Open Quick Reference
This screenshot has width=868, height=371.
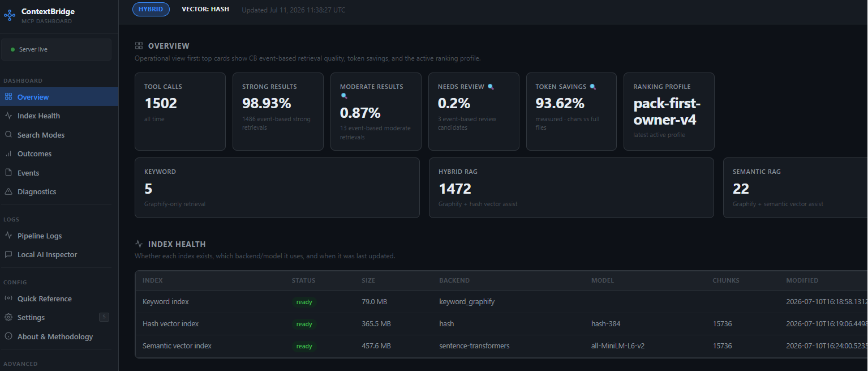pos(59,298)
